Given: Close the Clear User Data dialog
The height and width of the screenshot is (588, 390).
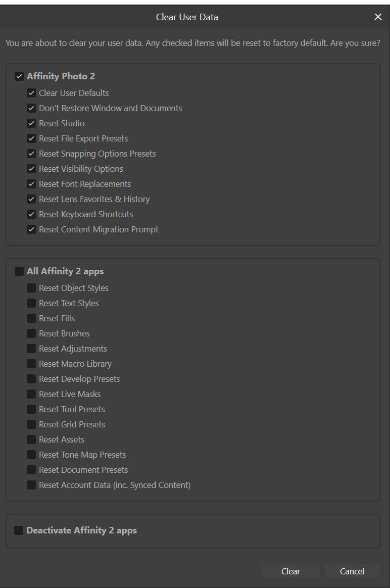Looking at the screenshot, I should (x=378, y=17).
